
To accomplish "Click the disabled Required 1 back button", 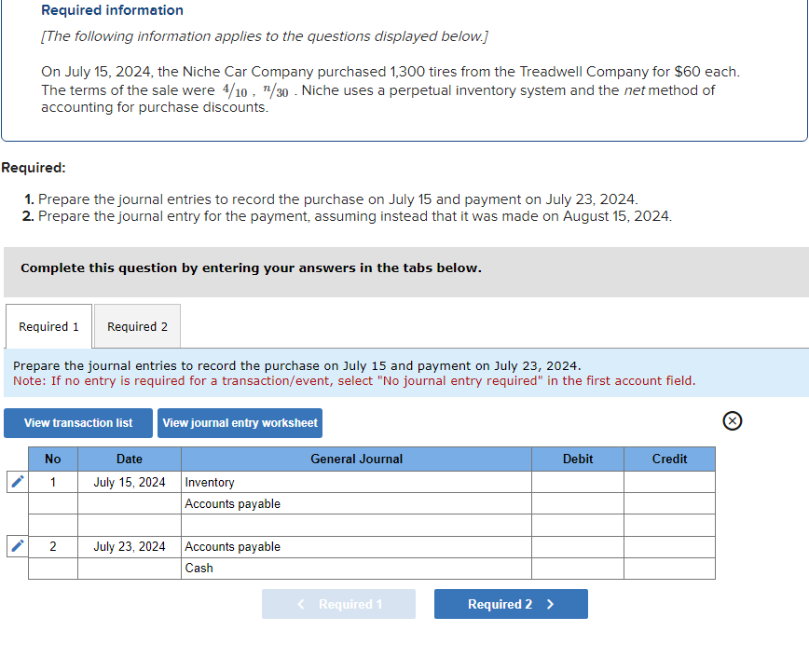I will tap(338, 604).
